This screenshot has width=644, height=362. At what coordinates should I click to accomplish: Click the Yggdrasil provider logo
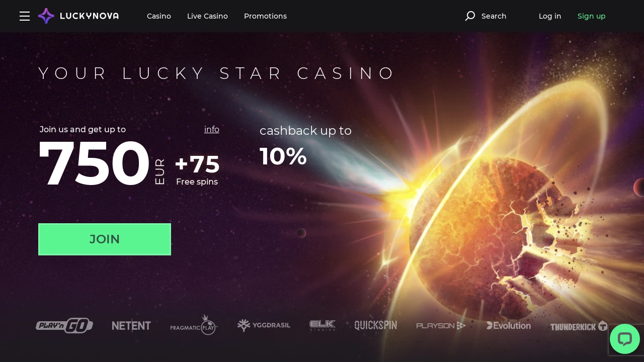tap(264, 325)
